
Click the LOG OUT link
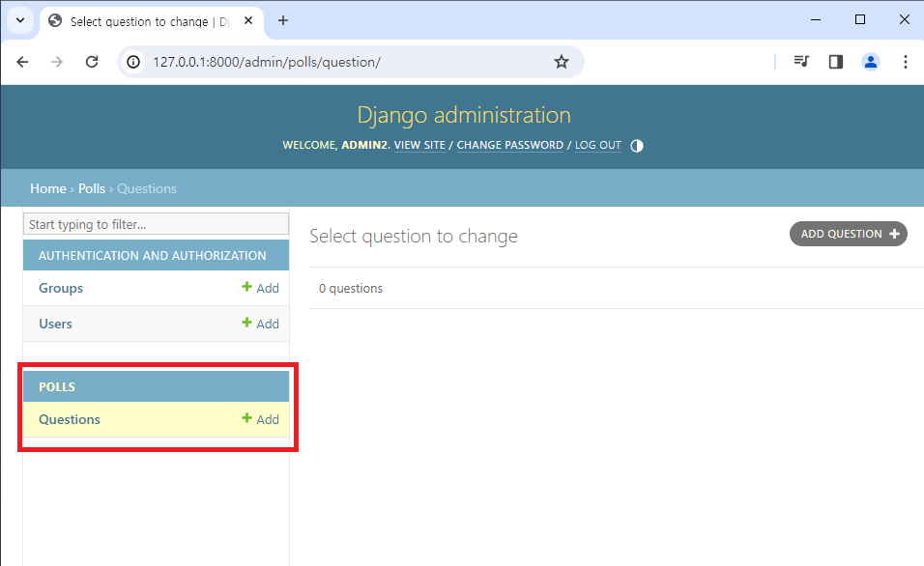(598, 146)
